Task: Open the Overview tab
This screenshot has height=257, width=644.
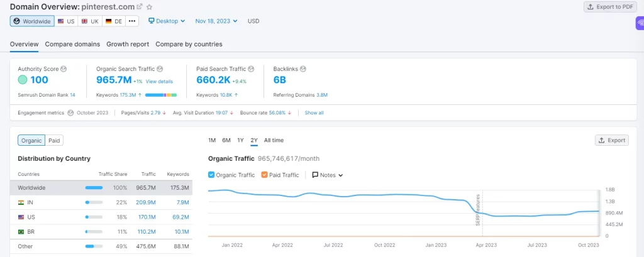Action: [25, 44]
